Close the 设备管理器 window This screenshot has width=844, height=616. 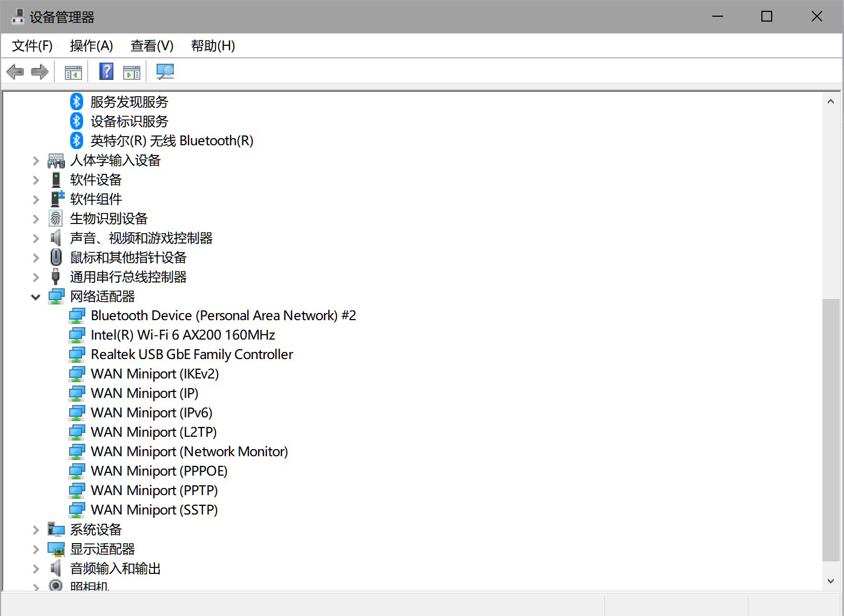tap(816, 17)
